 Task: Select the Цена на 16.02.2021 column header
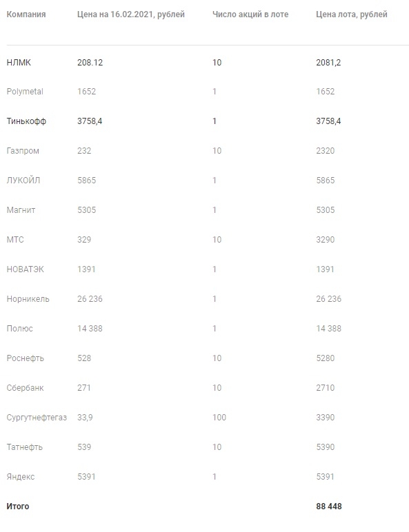131,14
